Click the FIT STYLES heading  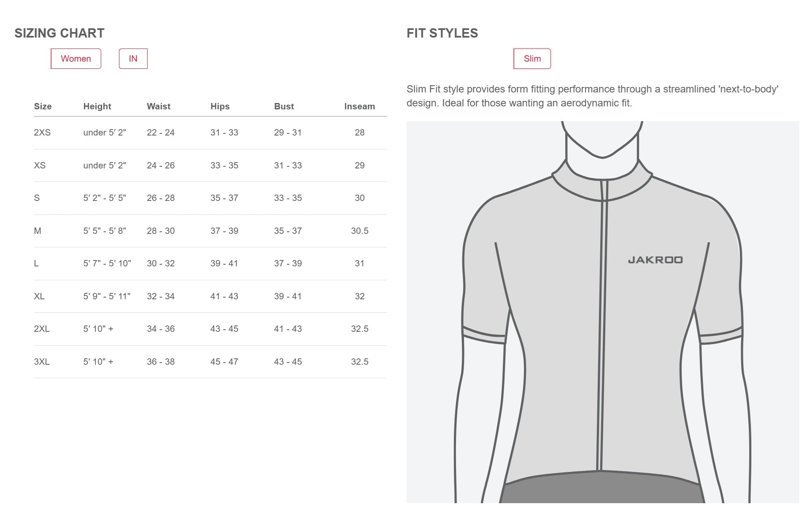pos(442,33)
